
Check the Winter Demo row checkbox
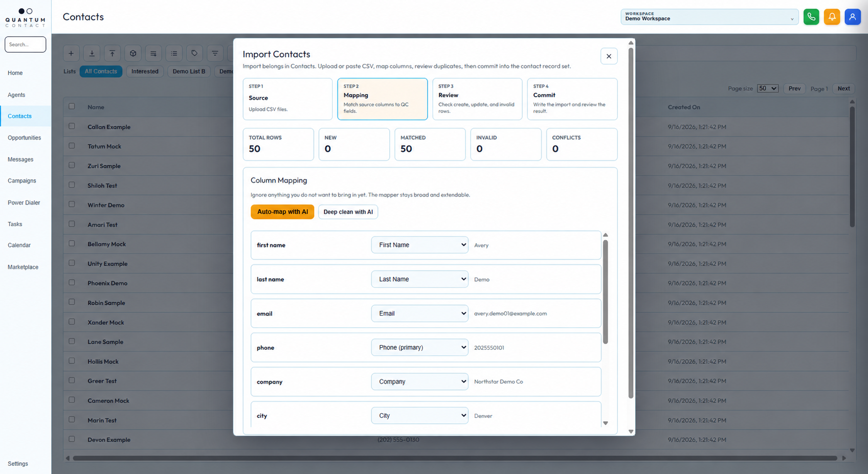[x=72, y=205]
